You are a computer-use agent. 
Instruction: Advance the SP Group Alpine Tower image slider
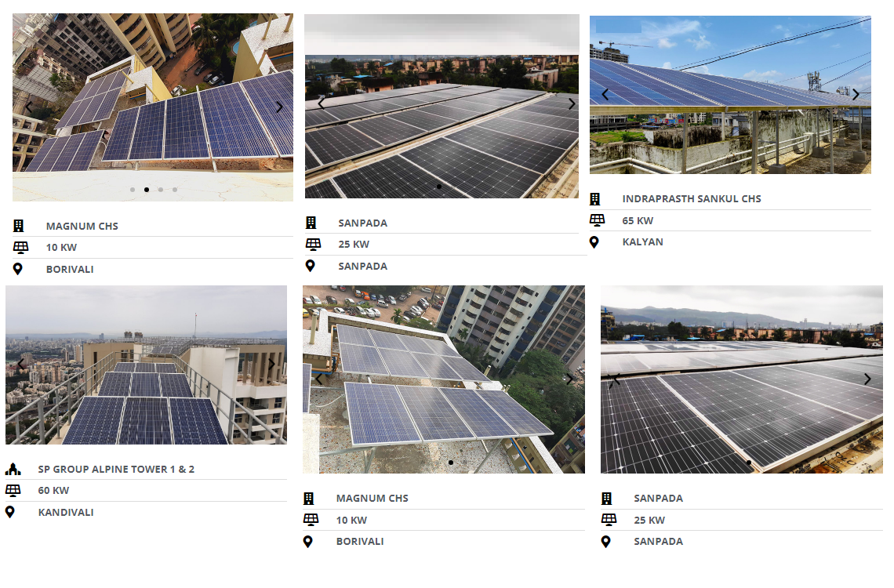tap(271, 365)
